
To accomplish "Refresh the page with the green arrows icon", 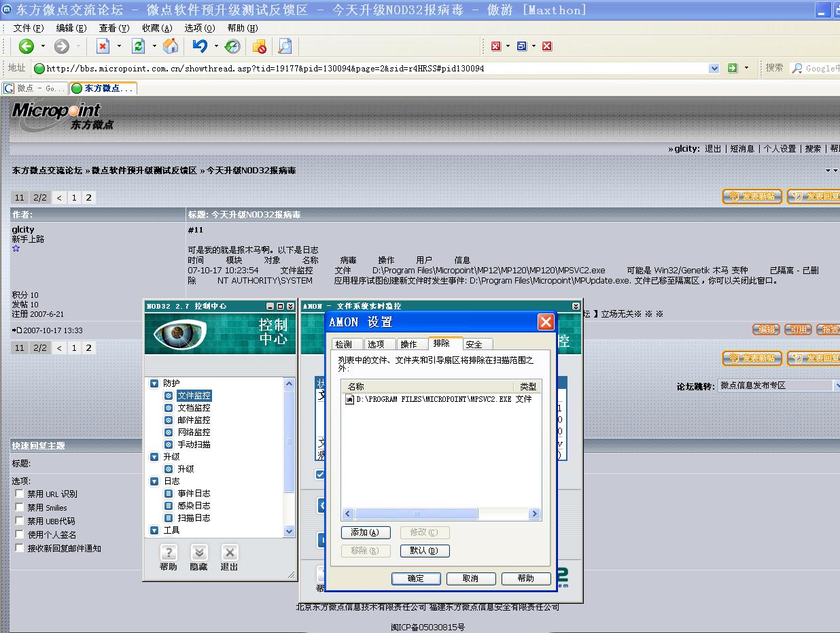I will click(x=139, y=46).
